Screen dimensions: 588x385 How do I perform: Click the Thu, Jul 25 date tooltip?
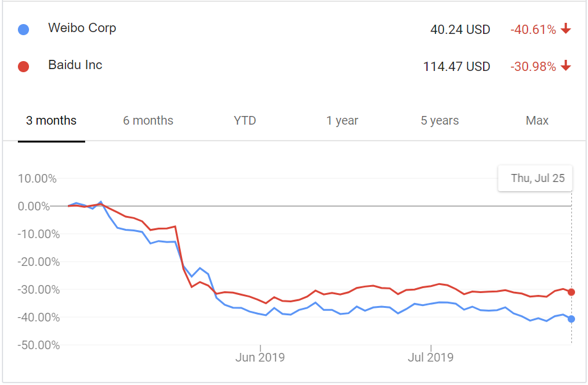pos(535,178)
